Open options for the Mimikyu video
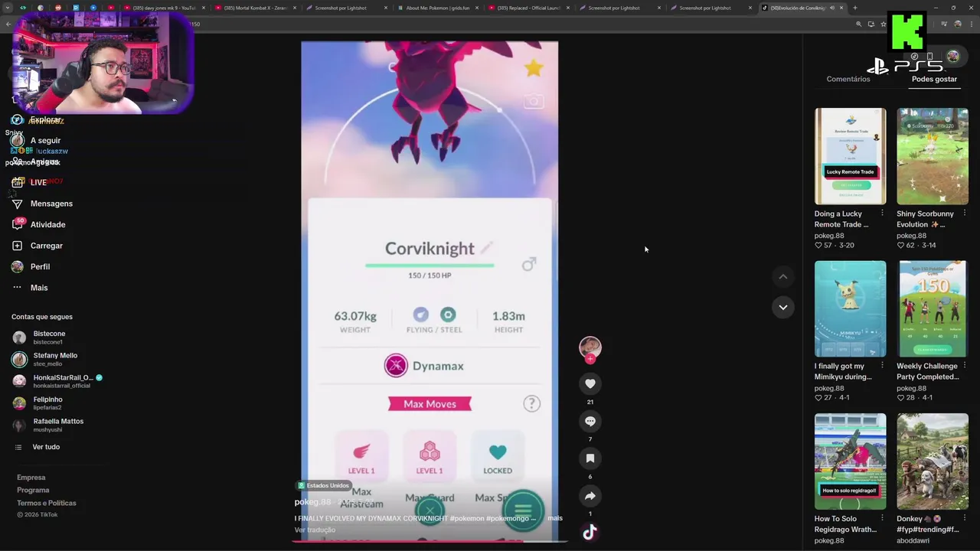 (882, 366)
